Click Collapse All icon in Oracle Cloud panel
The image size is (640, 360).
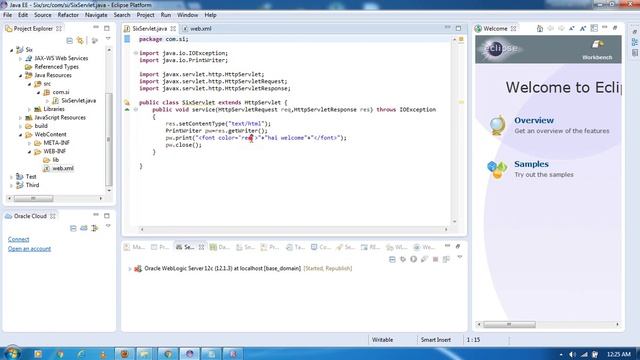tap(73, 228)
